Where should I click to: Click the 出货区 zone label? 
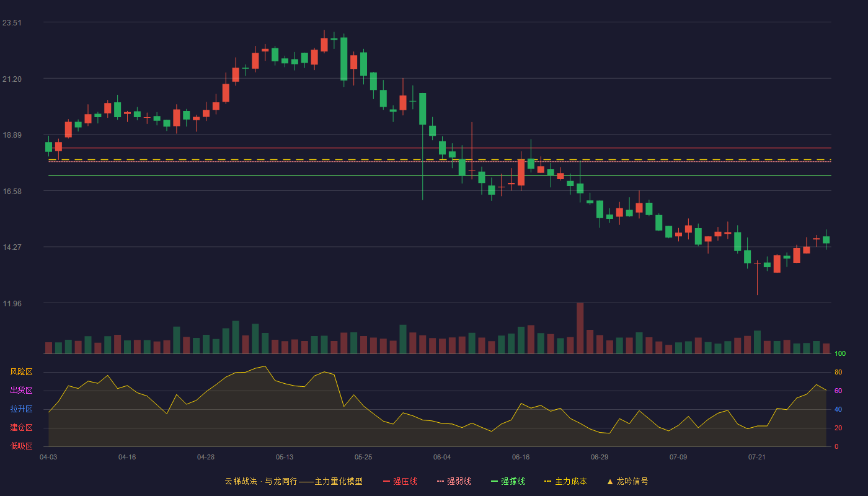(21, 391)
